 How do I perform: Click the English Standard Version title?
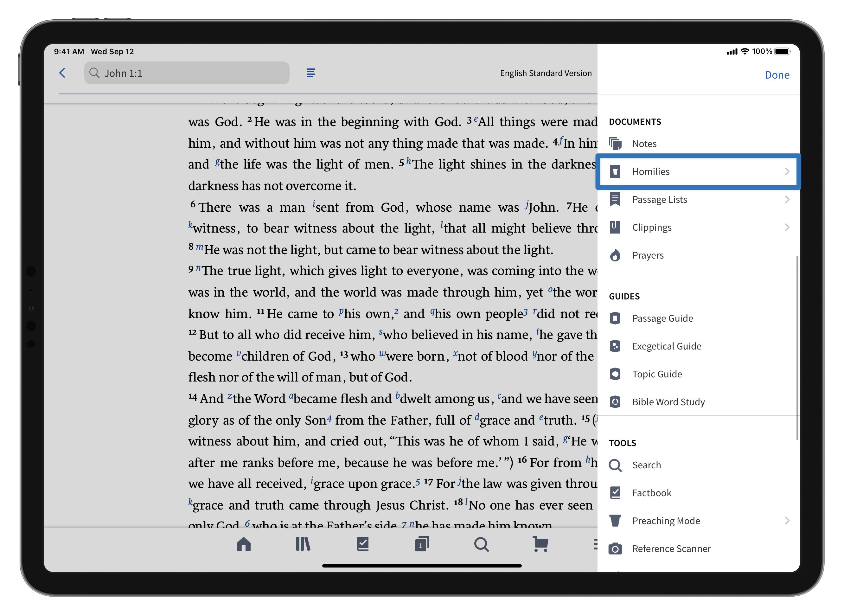click(546, 73)
